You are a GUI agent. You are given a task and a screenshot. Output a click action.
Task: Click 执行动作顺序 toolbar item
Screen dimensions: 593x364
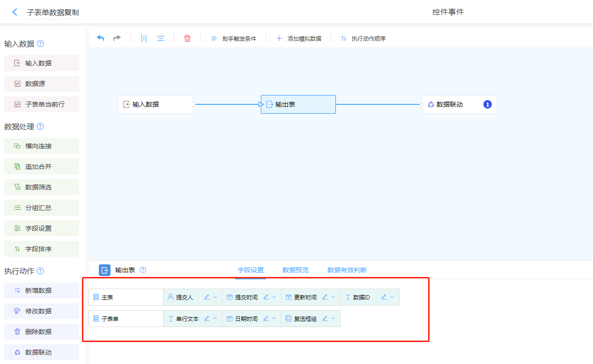pyautogui.click(x=363, y=38)
